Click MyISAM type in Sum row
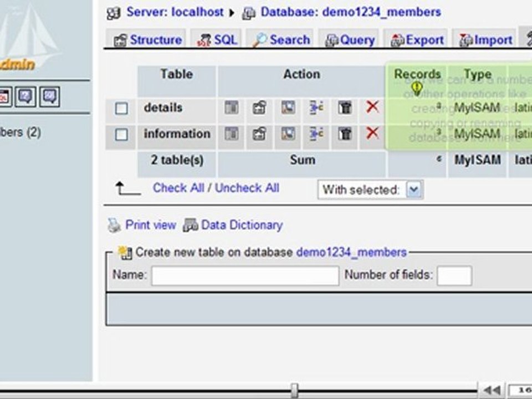Viewport: 532px width, 399px height. click(477, 160)
